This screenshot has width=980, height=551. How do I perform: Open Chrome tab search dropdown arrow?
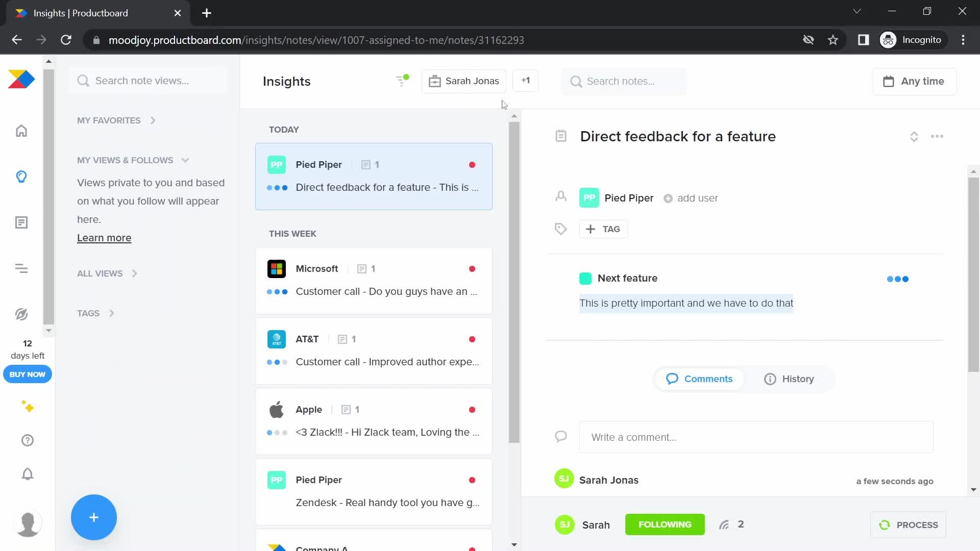click(x=857, y=11)
